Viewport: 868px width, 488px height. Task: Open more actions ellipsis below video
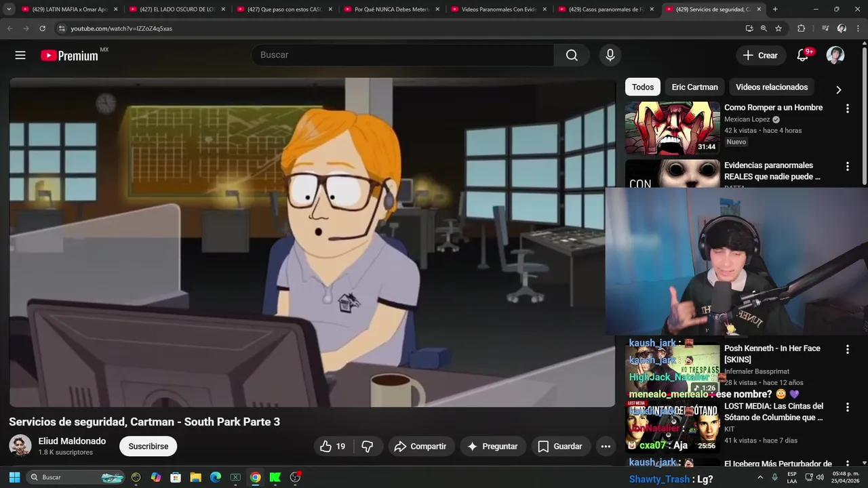[606, 446]
